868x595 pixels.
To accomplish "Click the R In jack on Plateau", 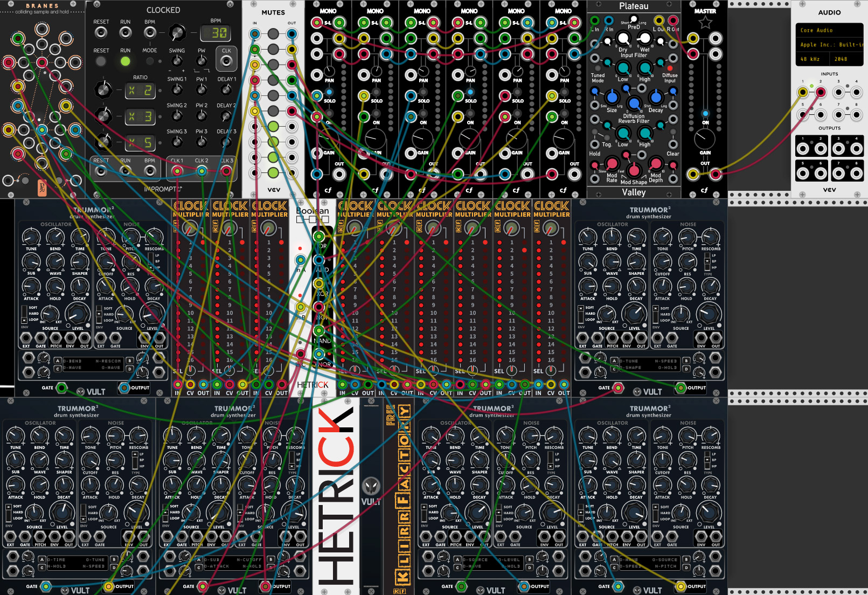I will click(x=608, y=21).
